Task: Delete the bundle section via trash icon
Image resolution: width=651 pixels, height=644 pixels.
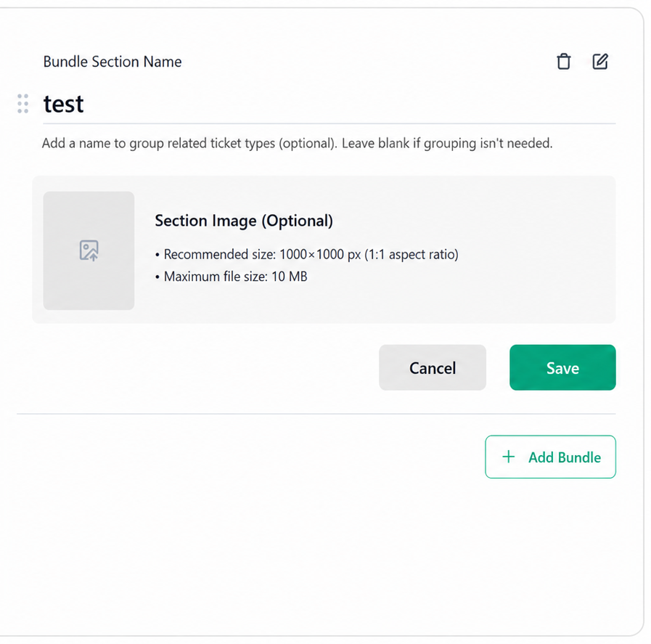Action: (x=563, y=62)
